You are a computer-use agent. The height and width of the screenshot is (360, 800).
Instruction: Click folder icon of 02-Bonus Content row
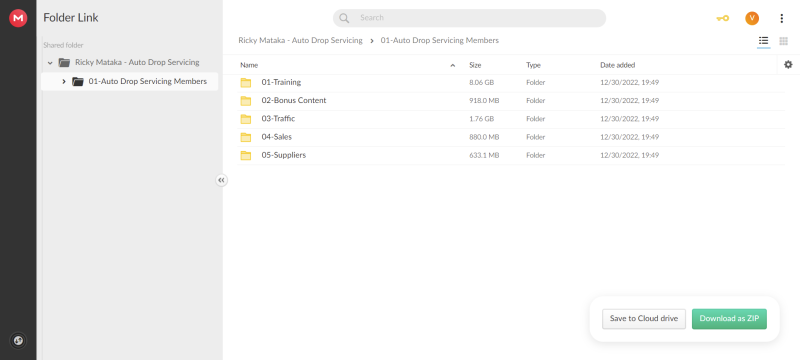pos(246,101)
